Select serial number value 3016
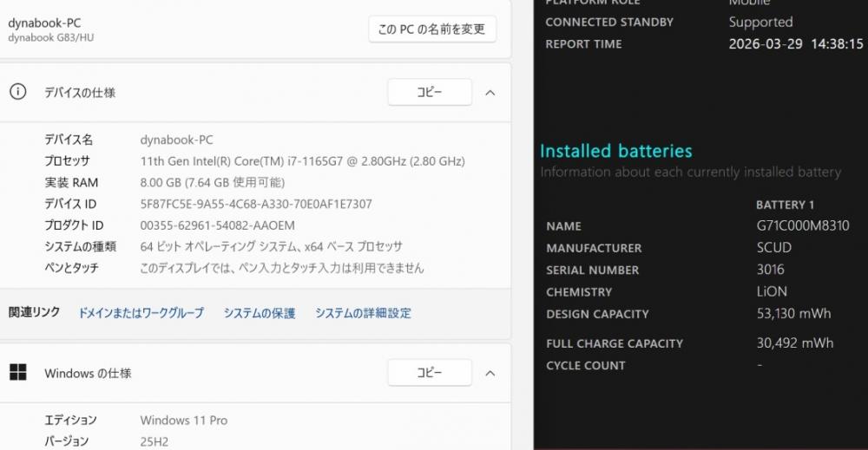Viewport: 868px width, 450px height. [770, 270]
